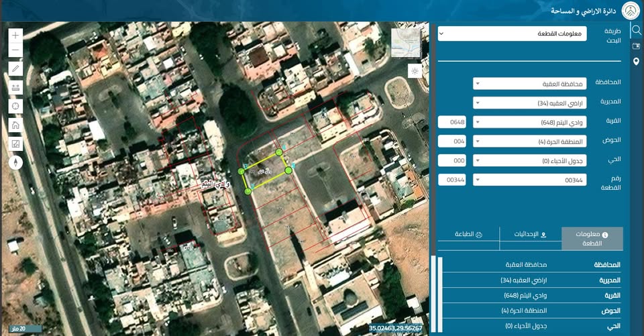Click result label المديرية
This screenshot has width=644, height=336.
point(610,280)
